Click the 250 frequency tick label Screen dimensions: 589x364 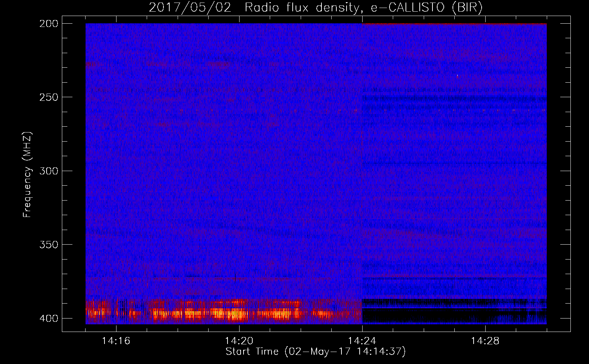(48, 97)
